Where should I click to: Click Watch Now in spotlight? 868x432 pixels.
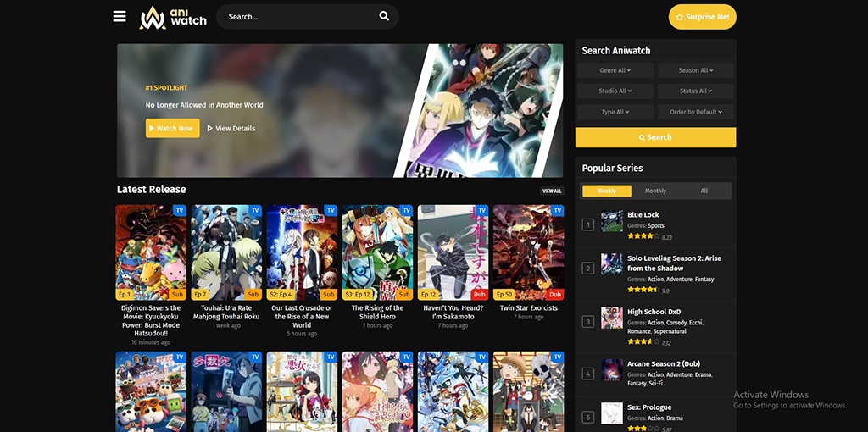[x=173, y=128]
